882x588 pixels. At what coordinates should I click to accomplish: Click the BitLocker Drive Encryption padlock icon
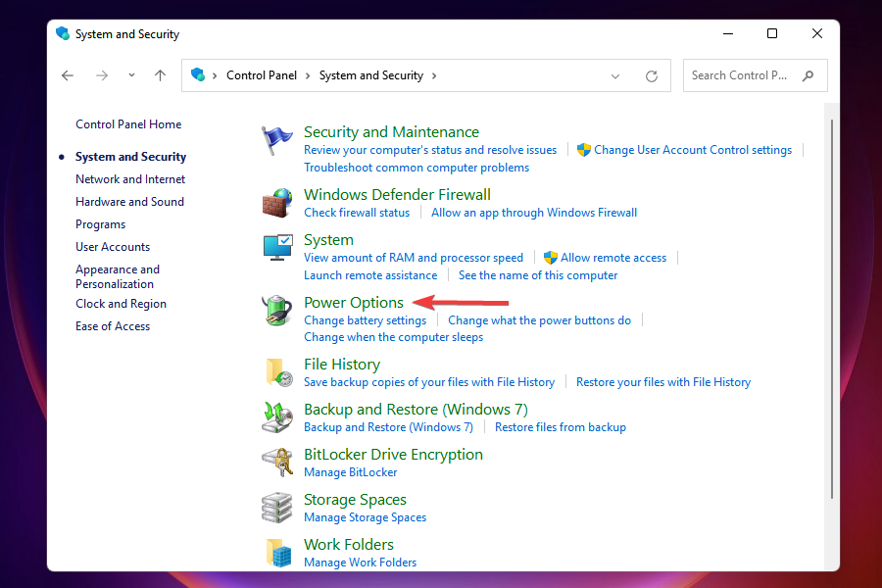[x=277, y=462]
